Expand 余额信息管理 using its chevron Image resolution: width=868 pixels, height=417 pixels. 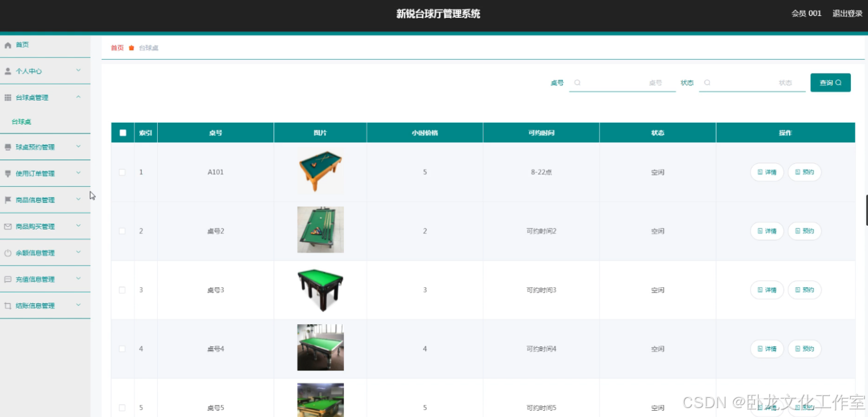pos(79,252)
